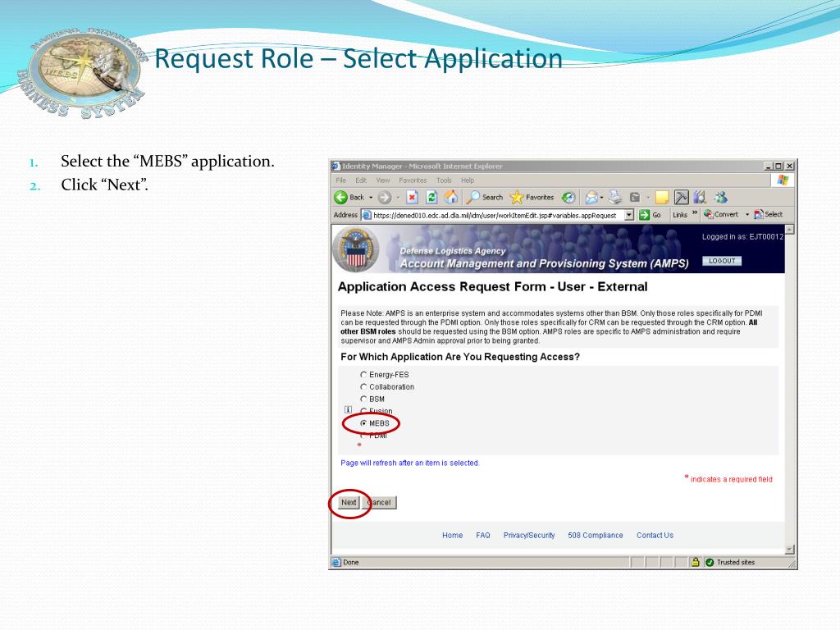Click the yellow note icon
The image size is (840, 630).
click(x=662, y=197)
